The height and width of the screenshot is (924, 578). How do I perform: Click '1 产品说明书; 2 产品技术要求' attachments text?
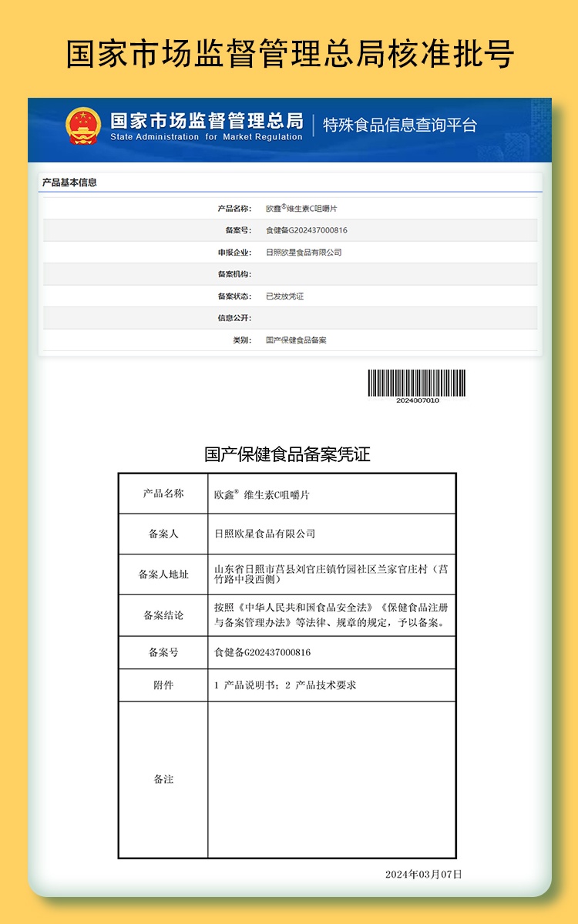click(x=284, y=685)
